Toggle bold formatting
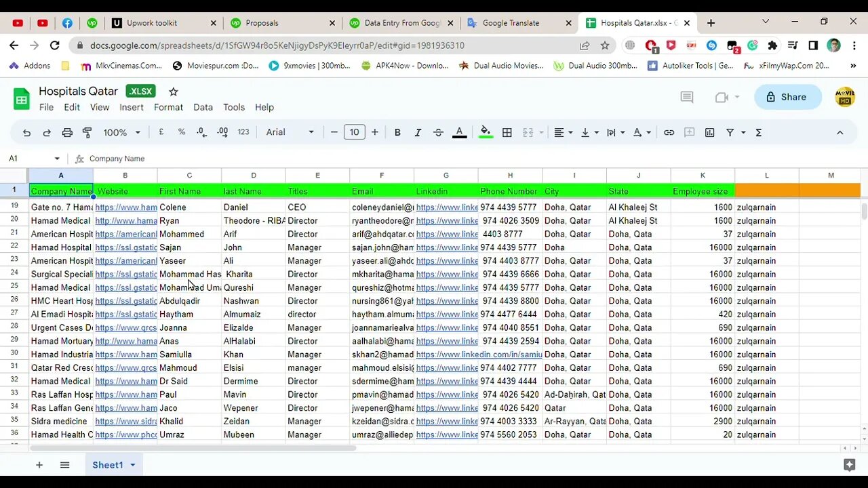The image size is (868, 488). point(397,133)
